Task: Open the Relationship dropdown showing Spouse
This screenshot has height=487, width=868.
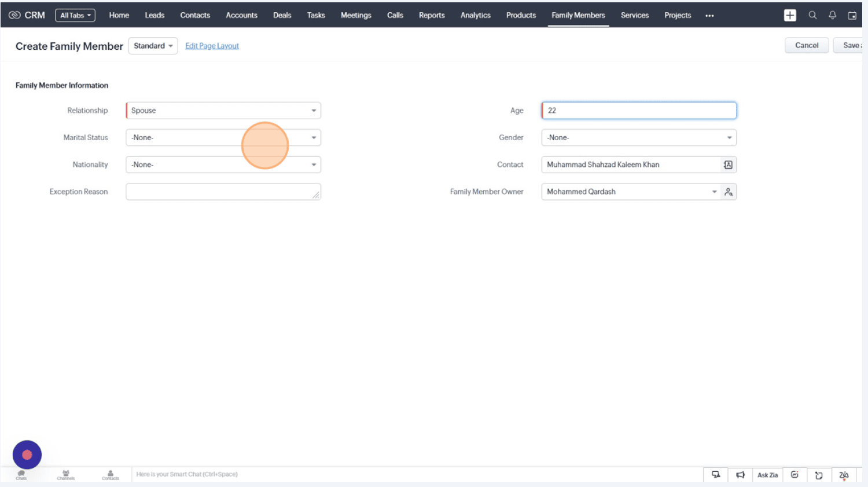Action: tap(223, 111)
